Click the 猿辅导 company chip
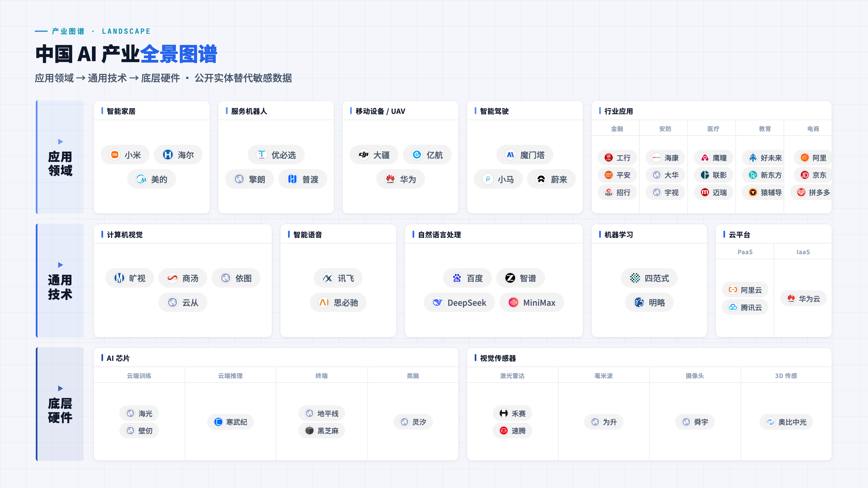This screenshot has width=868, height=488. pos(763,192)
